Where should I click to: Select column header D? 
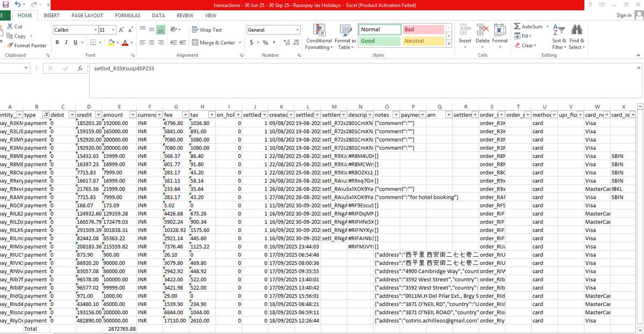tap(89, 106)
